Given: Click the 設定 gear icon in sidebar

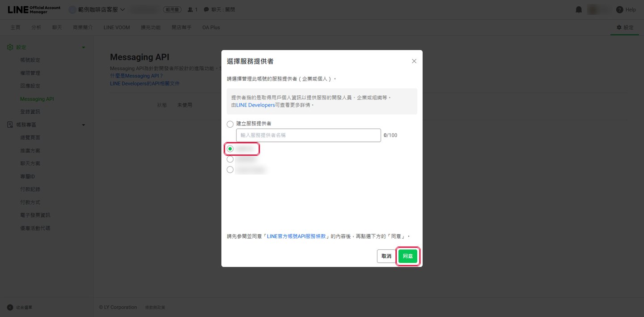Looking at the screenshot, I should 10,47.
